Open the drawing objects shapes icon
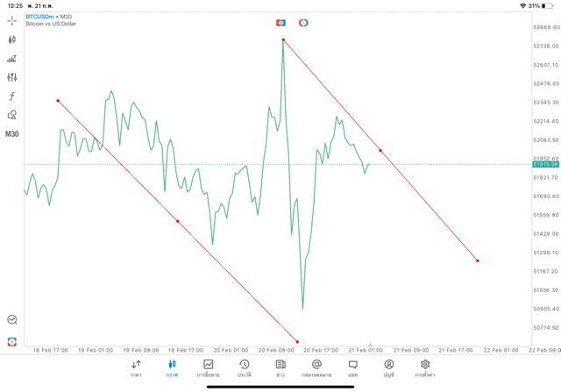The image size is (561, 392). [x=12, y=115]
